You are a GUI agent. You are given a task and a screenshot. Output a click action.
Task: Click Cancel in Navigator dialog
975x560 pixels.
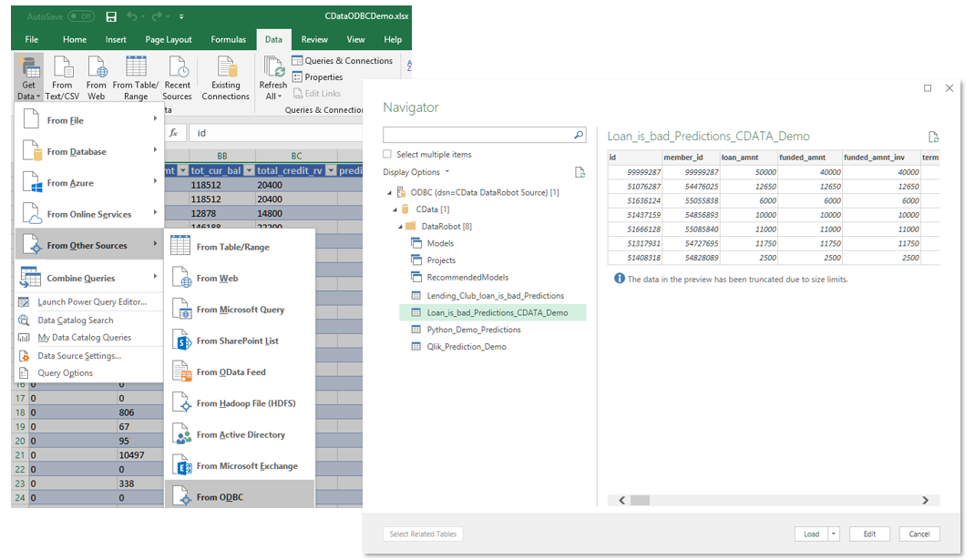click(919, 534)
